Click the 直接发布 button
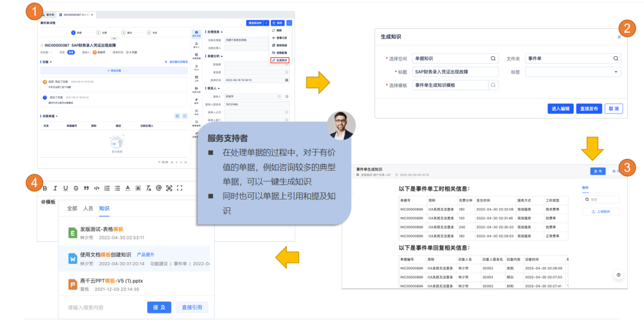The image size is (644, 329). 589,109
